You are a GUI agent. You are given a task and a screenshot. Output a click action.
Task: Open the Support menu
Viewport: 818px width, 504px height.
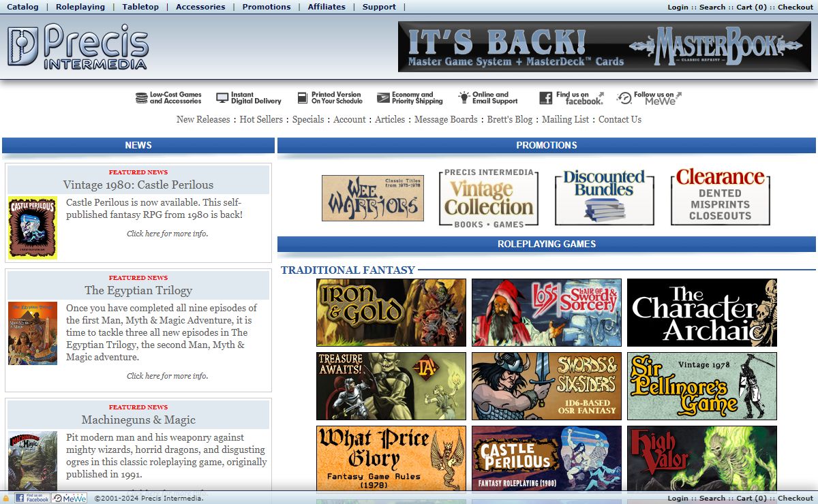[379, 7]
